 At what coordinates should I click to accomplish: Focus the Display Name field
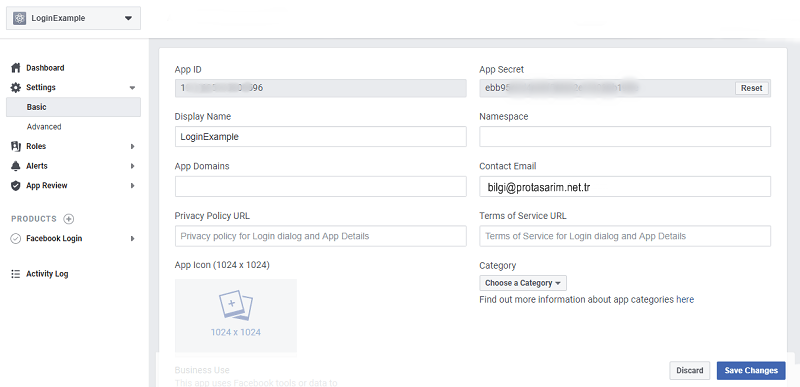(320, 137)
